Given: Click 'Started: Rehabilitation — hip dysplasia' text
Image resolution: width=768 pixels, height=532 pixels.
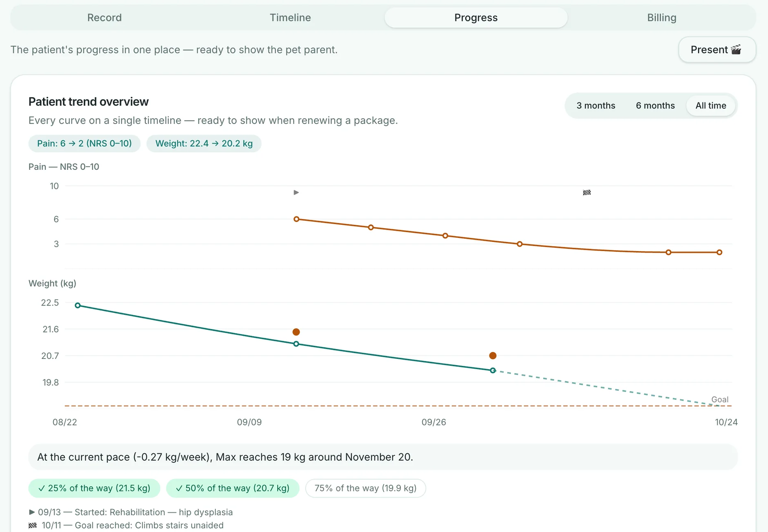Looking at the screenshot, I should coord(154,512).
